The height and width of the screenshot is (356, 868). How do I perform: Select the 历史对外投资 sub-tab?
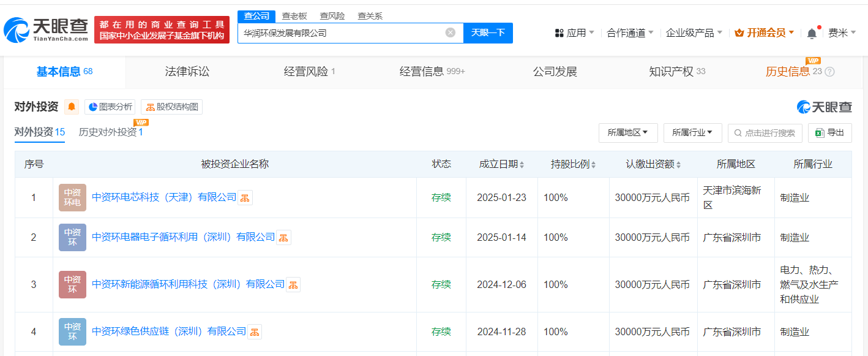point(110,132)
